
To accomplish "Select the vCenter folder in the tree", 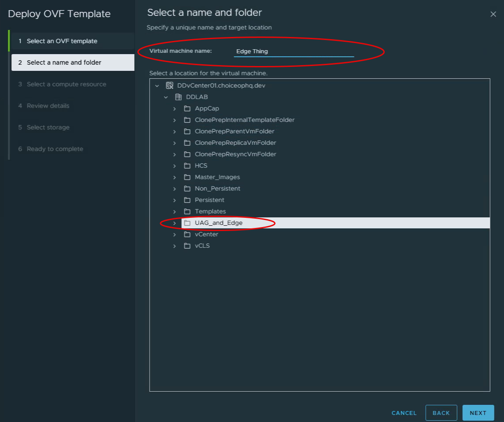I will (x=206, y=234).
